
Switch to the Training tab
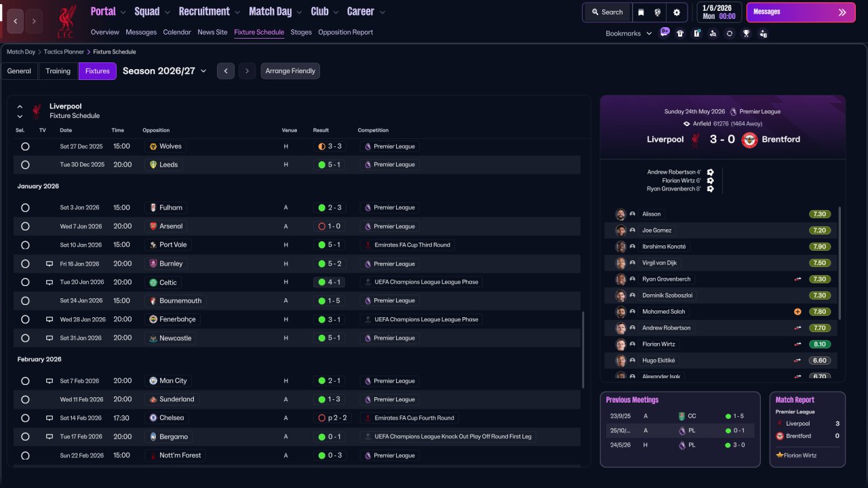pyautogui.click(x=58, y=71)
